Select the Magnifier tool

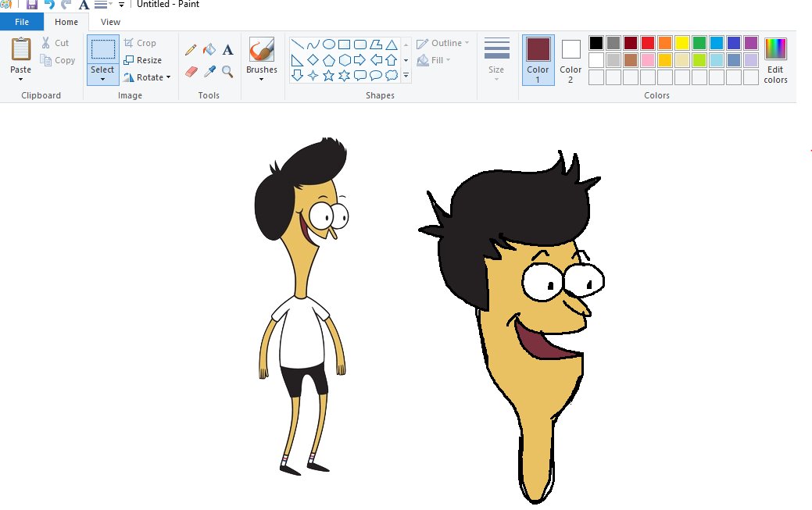227,71
